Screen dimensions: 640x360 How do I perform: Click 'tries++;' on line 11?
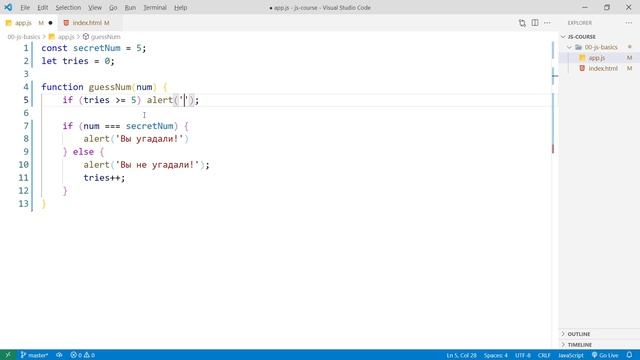[104, 178]
